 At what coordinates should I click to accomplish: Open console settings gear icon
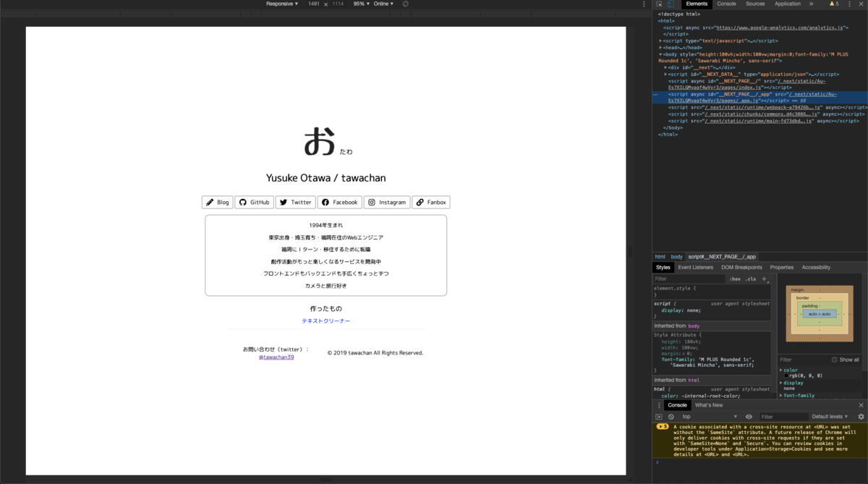click(861, 417)
